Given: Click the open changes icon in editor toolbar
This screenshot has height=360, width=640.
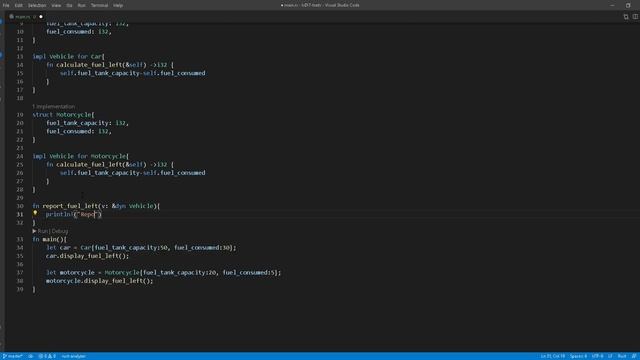Looking at the screenshot, I should [626, 17].
